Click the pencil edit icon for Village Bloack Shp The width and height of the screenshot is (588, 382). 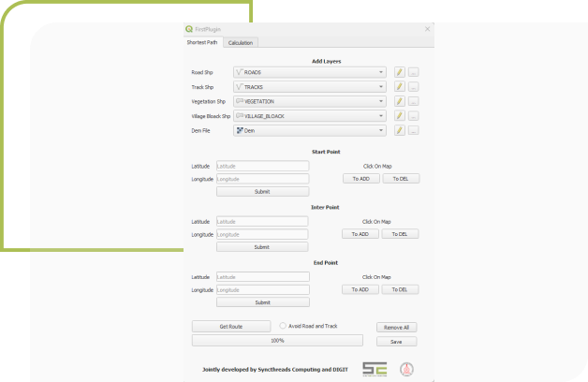pyautogui.click(x=399, y=116)
